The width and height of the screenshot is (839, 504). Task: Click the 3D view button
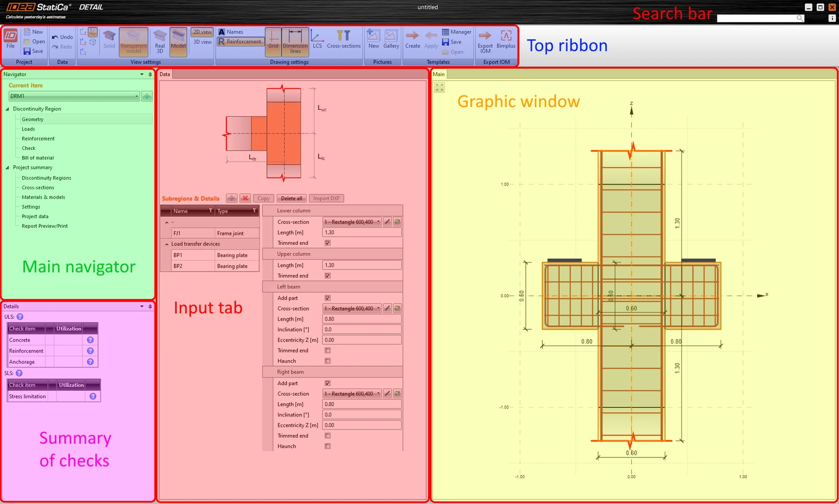click(202, 42)
